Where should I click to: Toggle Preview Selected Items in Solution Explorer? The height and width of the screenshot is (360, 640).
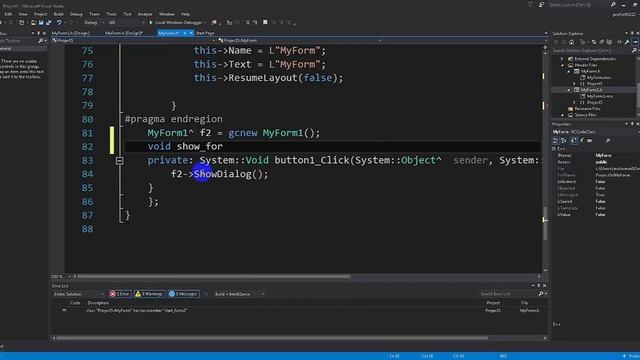[635, 42]
